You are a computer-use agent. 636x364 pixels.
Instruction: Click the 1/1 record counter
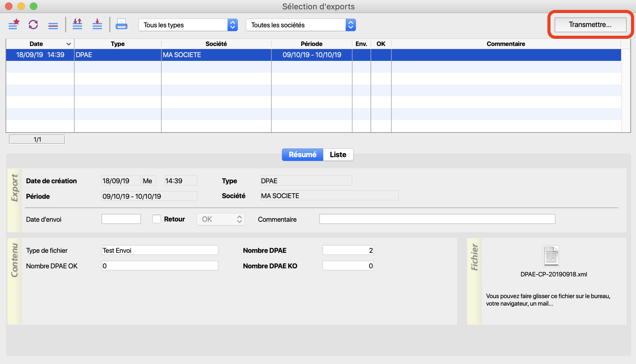pos(37,139)
